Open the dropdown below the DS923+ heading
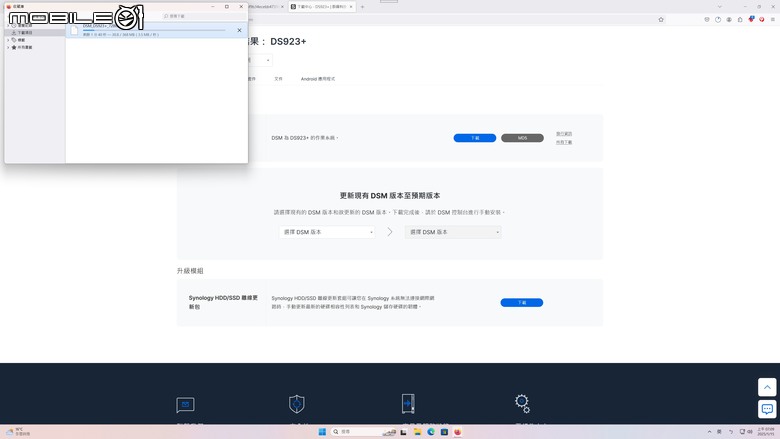 tap(260, 60)
